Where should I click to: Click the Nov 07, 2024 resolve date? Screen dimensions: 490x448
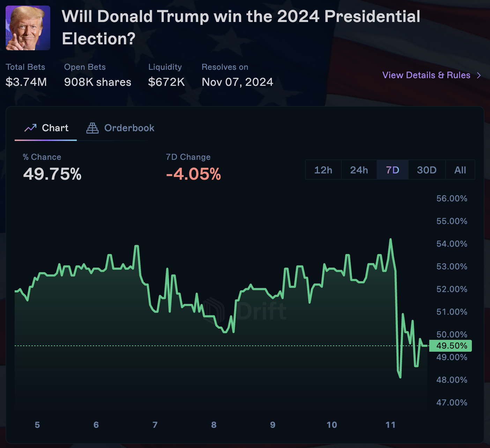[x=238, y=82]
